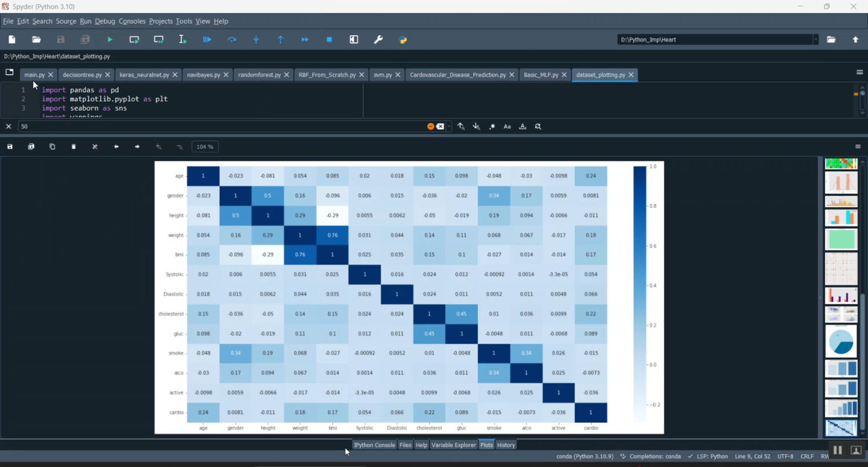Run selection or current line

point(183,39)
